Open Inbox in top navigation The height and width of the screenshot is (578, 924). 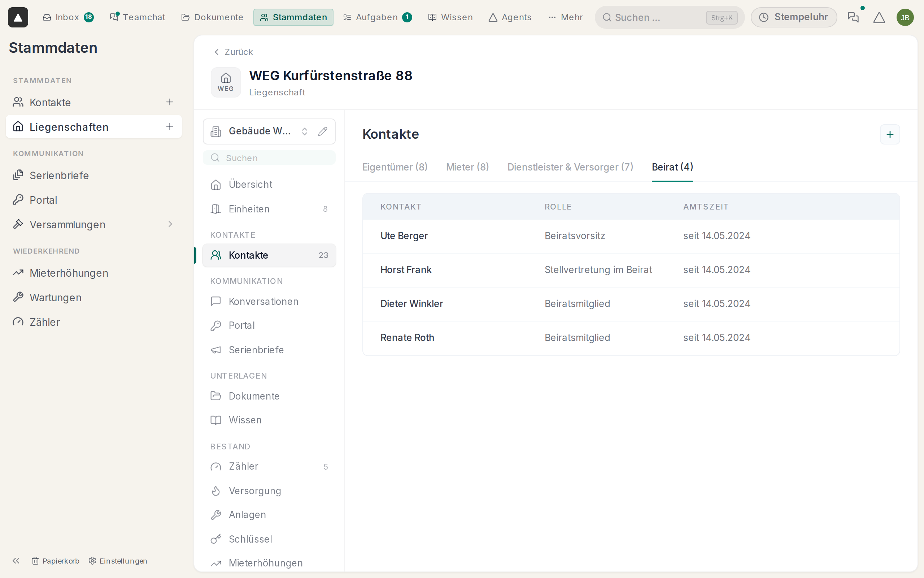point(68,17)
